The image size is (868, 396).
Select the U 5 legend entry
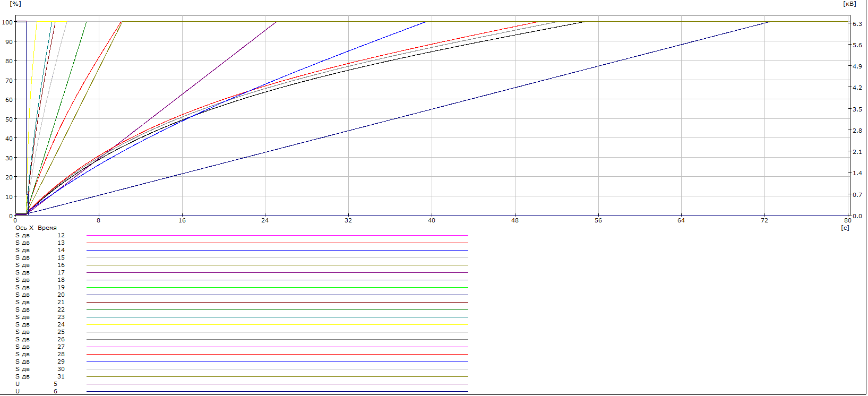36,384
